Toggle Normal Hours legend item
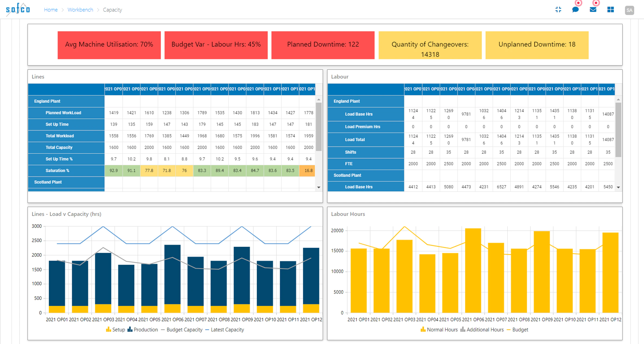Screen dimensions: 644x344 [439, 330]
